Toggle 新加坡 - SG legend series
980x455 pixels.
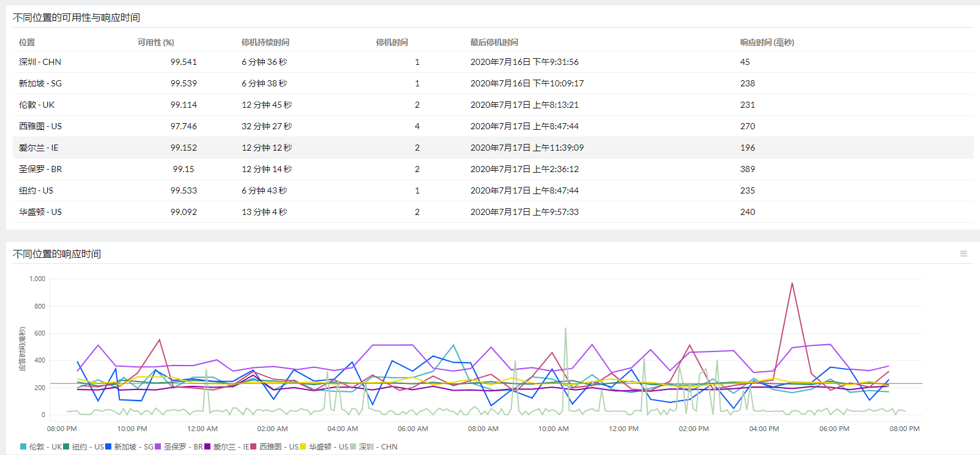point(130,447)
